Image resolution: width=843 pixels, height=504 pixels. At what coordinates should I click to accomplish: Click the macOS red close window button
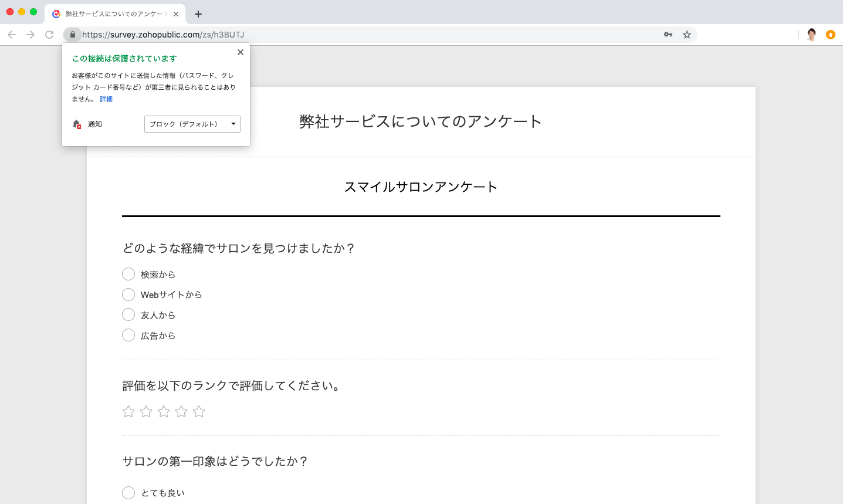[x=10, y=12]
